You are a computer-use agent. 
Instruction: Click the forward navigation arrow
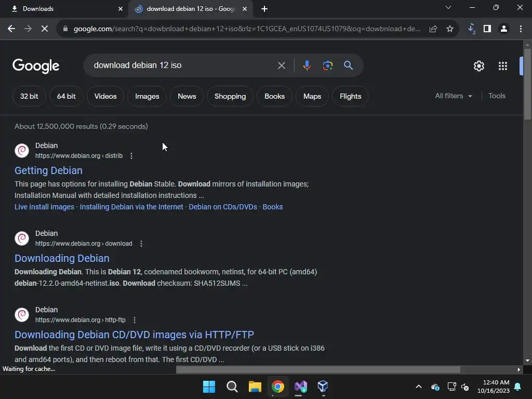pyautogui.click(x=28, y=29)
